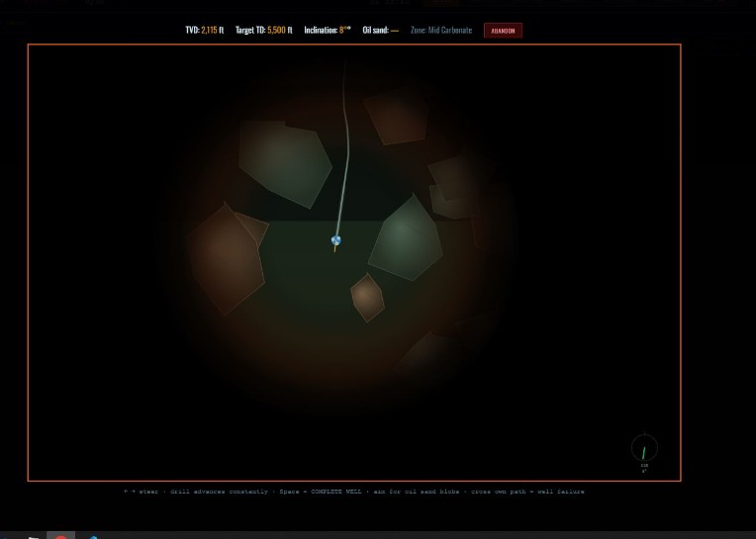Click the green blob right of the drill bit
The image size is (756, 539).
406,237
